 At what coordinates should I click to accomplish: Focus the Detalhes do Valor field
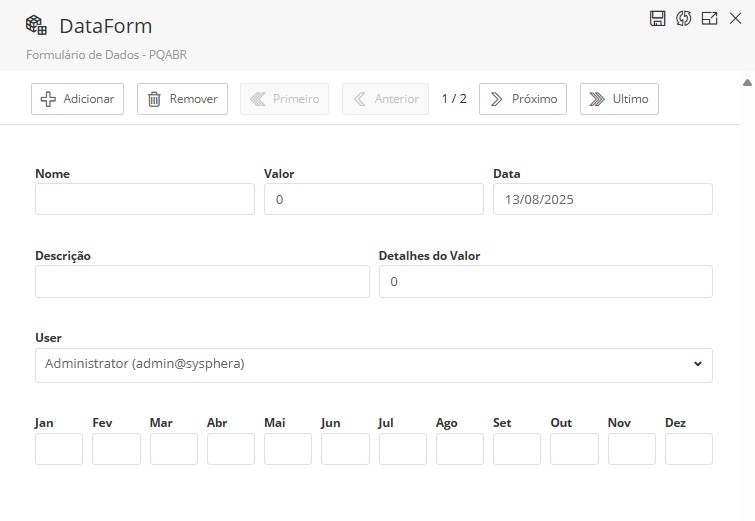[545, 282]
